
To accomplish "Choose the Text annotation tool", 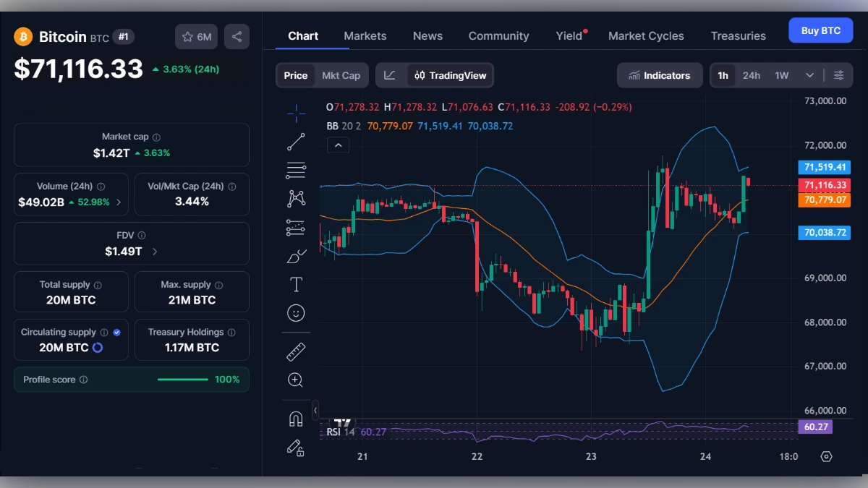I will pos(296,284).
